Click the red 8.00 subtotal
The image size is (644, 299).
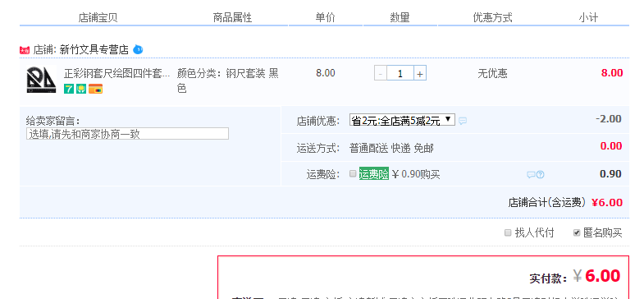[x=612, y=73]
